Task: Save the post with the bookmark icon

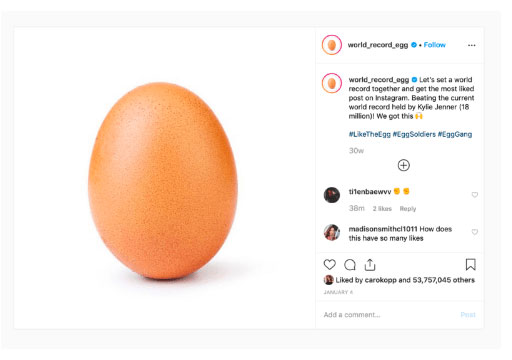Action: tap(470, 265)
